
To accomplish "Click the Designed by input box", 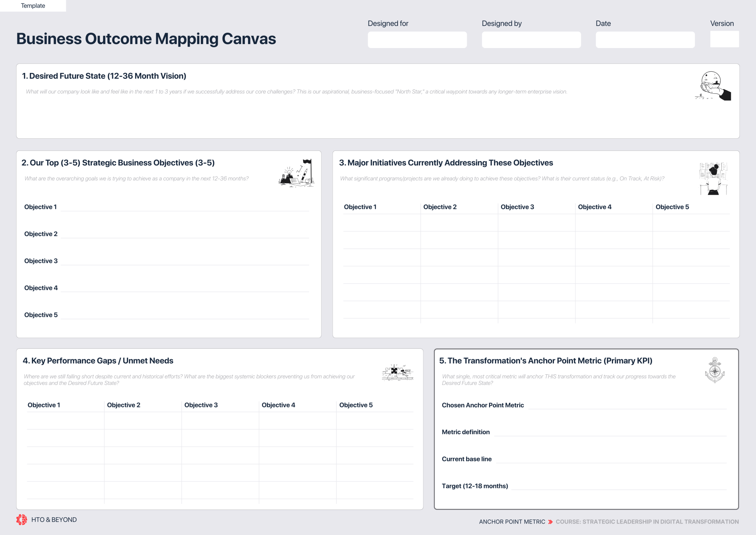I will click(x=531, y=40).
